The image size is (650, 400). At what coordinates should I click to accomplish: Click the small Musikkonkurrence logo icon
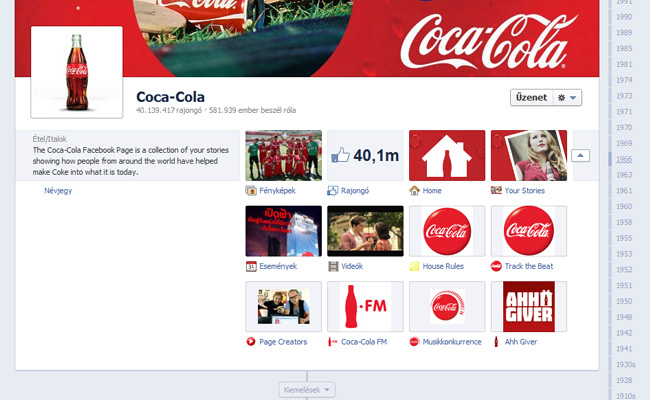click(415, 342)
